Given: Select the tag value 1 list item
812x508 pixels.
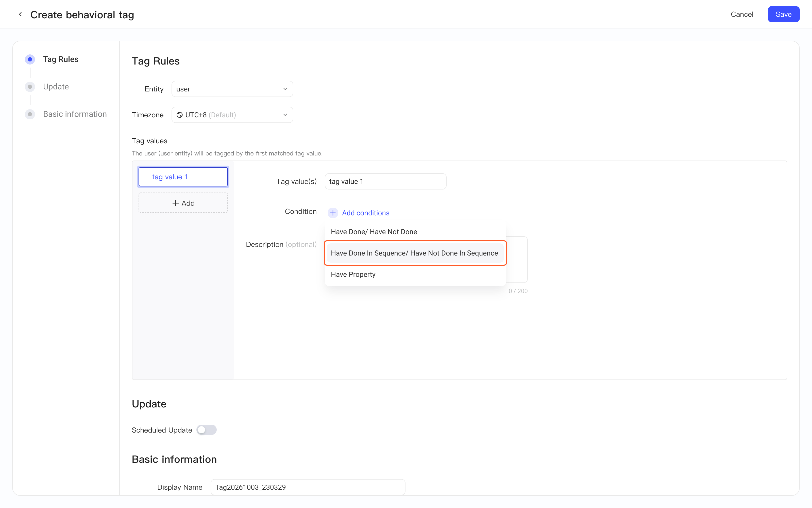Looking at the screenshot, I should (x=183, y=177).
